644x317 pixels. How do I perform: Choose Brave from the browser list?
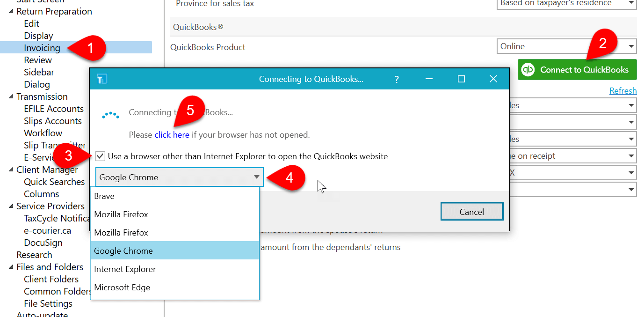point(174,196)
